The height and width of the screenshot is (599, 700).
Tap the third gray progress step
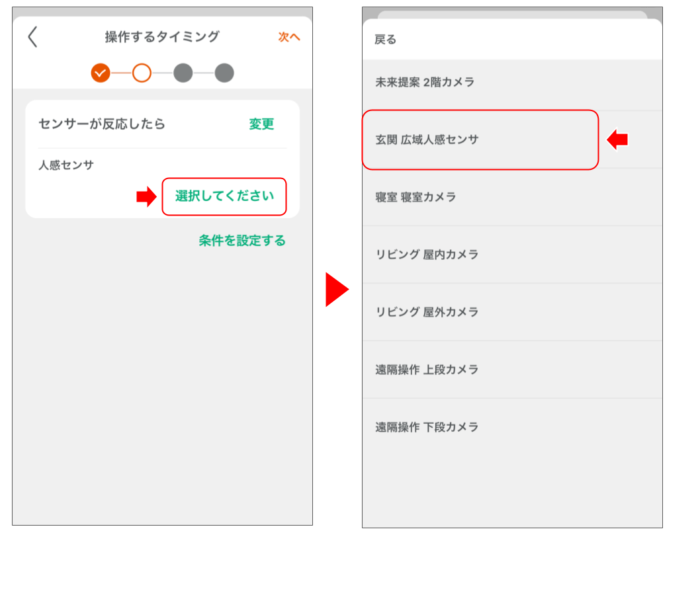183,73
